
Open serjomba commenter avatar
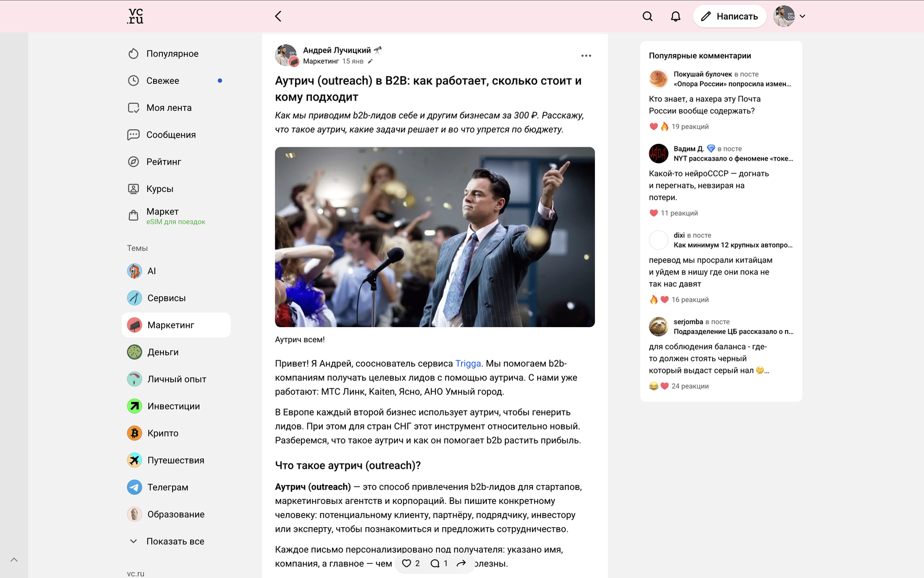click(658, 327)
